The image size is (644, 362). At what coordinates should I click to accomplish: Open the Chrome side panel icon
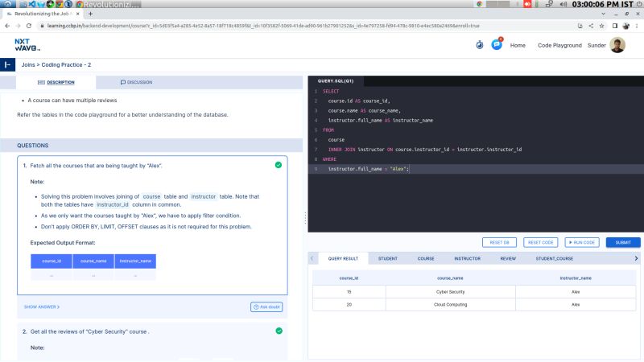tap(615, 26)
